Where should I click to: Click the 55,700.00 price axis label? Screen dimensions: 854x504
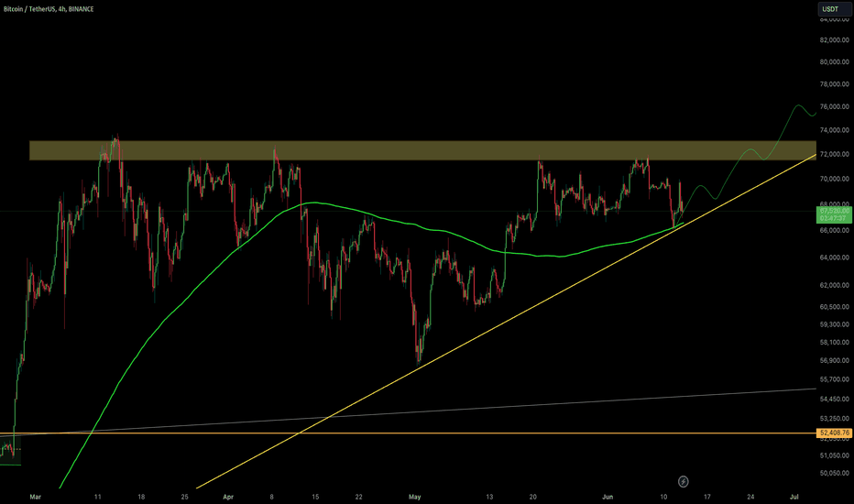pyautogui.click(x=835, y=379)
